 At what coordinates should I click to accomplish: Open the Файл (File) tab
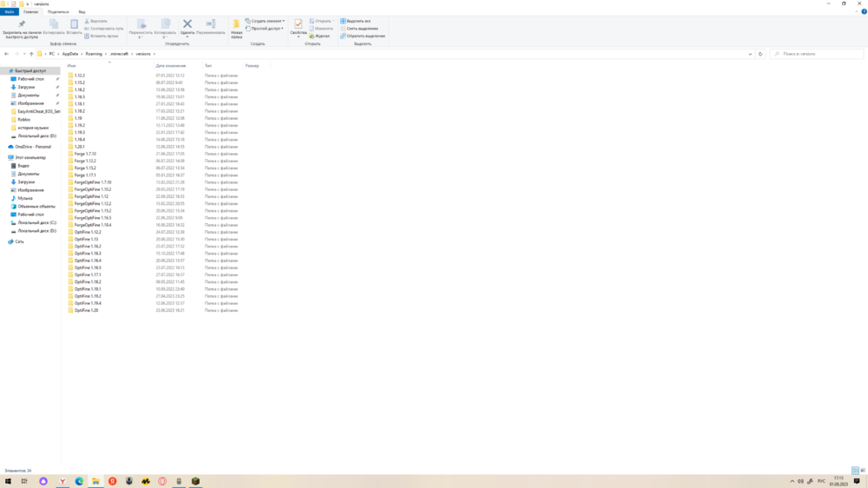pos(10,11)
